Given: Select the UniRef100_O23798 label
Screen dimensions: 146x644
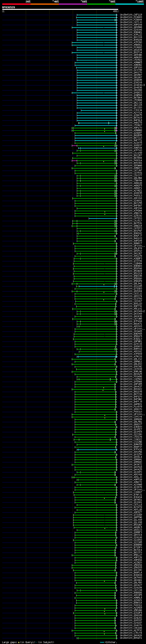Looking at the screenshot, I should coord(131,70).
